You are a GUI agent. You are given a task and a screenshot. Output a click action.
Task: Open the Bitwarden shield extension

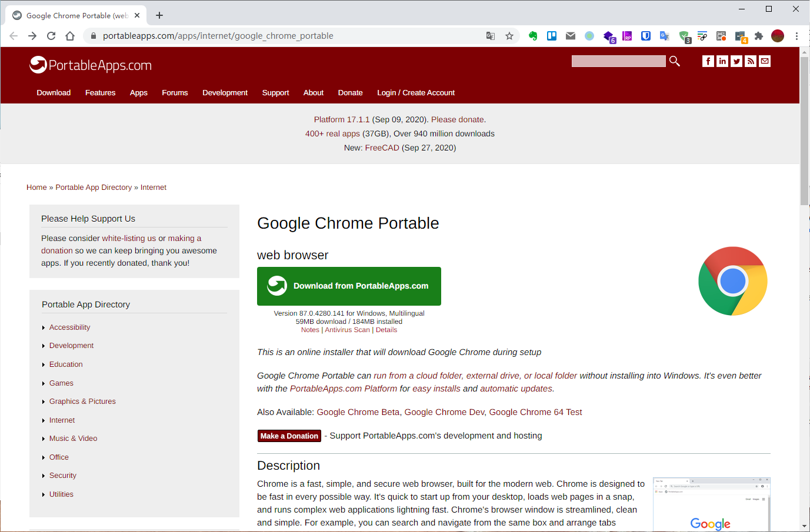coord(646,36)
